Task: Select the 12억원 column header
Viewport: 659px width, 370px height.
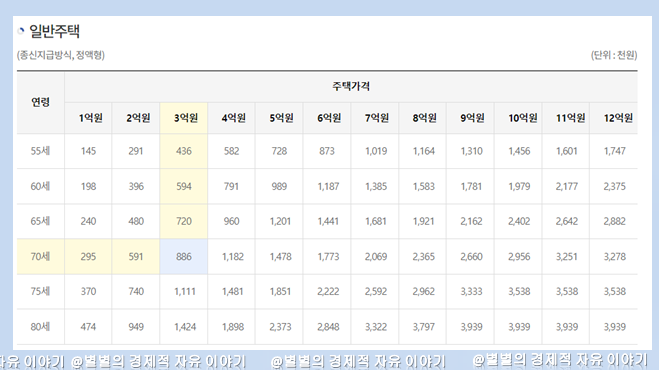Action: pos(614,118)
